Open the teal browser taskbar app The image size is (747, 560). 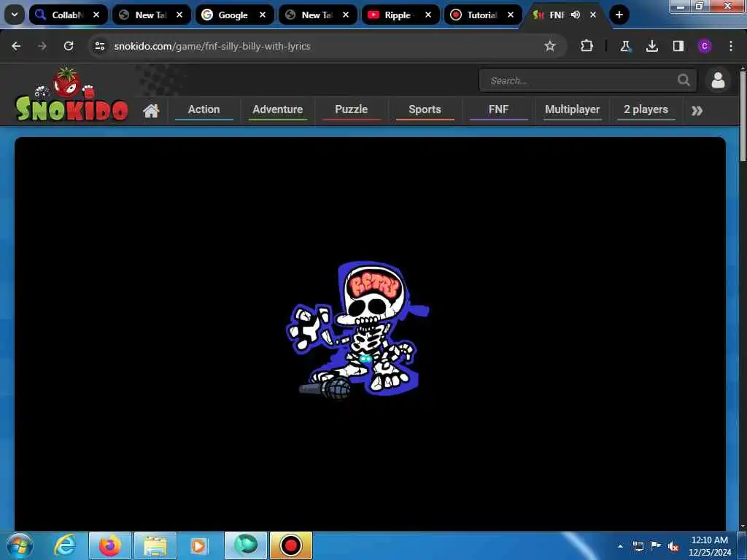tap(246, 545)
